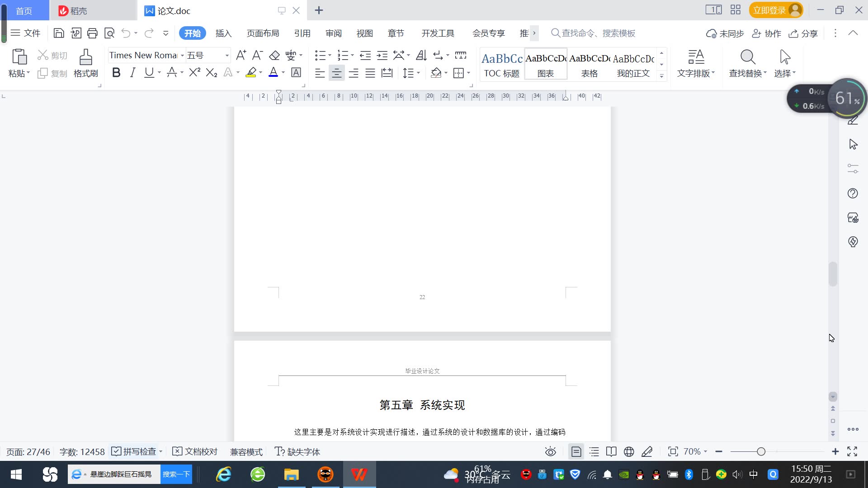The width and height of the screenshot is (868, 488).
Task: Apply subscript X₂ formatting
Action: coord(212,72)
